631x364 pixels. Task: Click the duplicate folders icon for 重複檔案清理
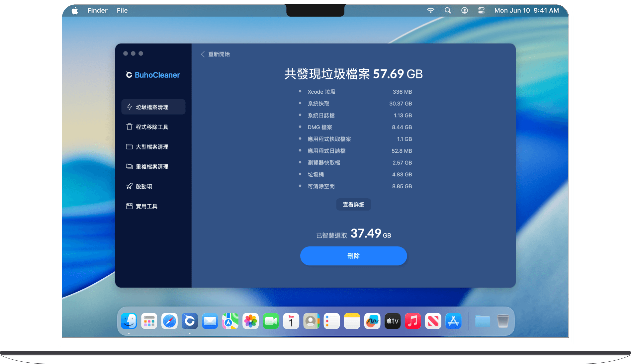point(130,166)
